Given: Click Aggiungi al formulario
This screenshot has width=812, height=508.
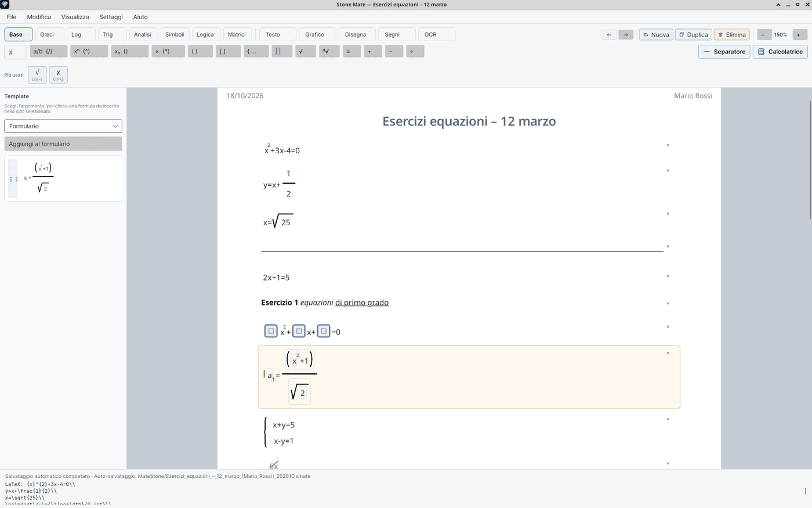Looking at the screenshot, I should [63, 144].
